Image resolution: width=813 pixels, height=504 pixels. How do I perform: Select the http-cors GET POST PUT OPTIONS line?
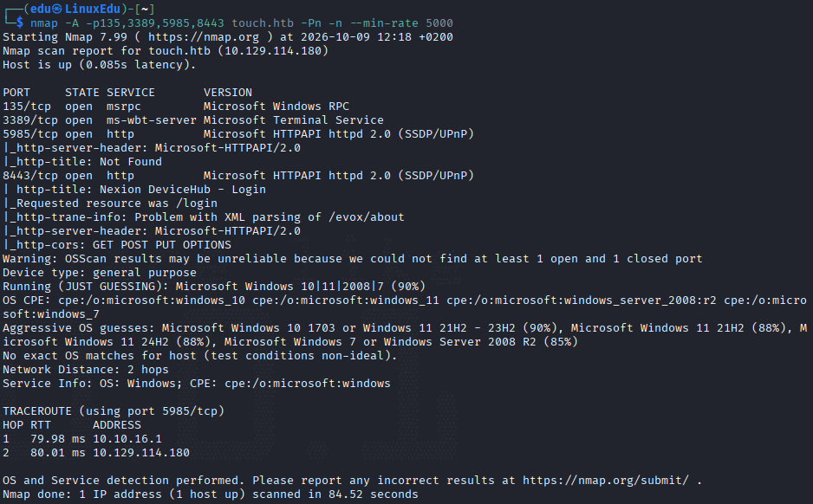(117, 245)
